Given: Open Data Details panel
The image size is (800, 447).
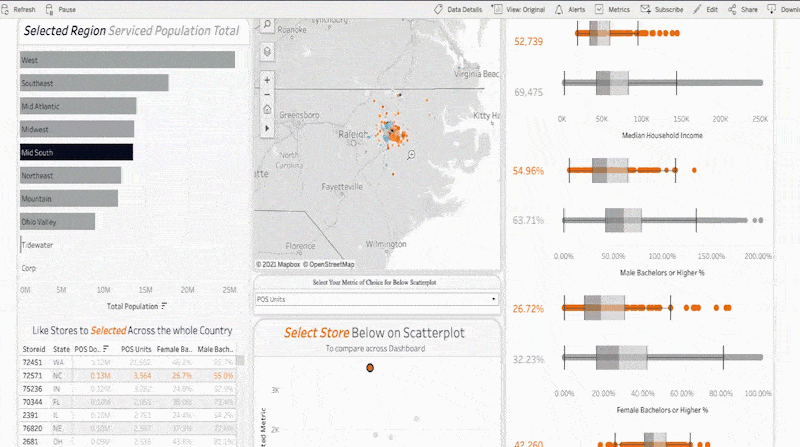Looking at the screenshot, I should pyautogui.click(x=458, y=9).
